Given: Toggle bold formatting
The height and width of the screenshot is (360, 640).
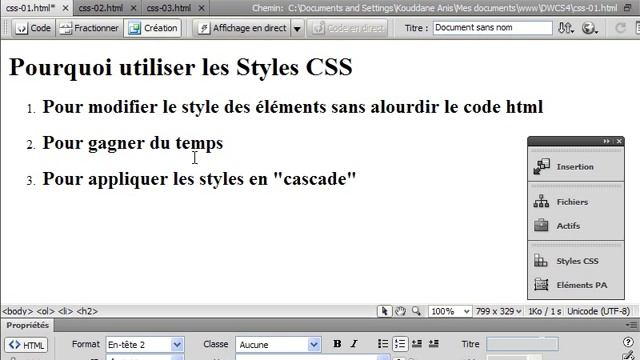Looking at the screenshot, I should [337, 344].
